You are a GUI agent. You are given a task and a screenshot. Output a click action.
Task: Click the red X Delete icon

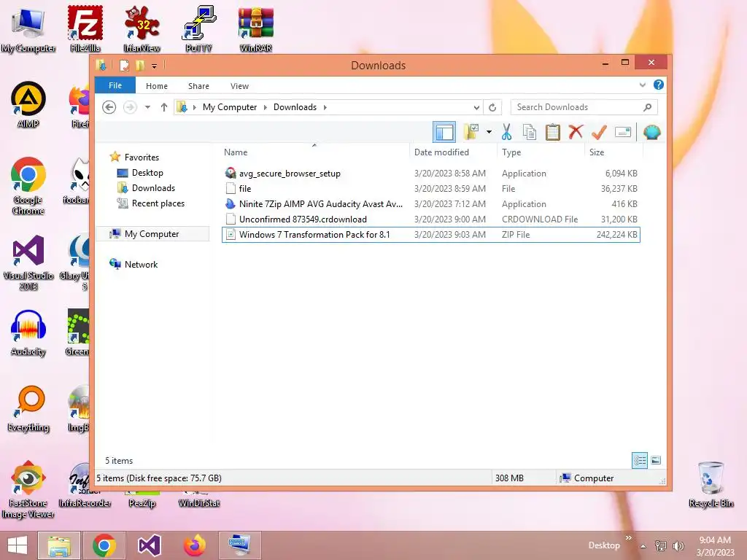point(576,131)
